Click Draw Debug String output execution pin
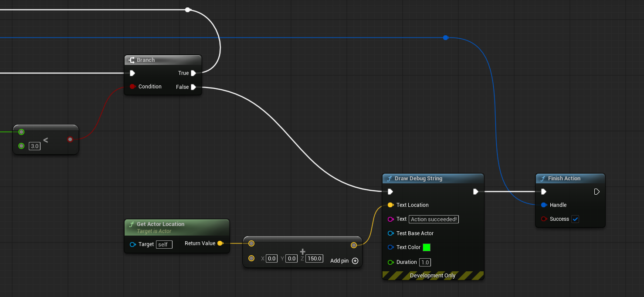 (476, 192)
